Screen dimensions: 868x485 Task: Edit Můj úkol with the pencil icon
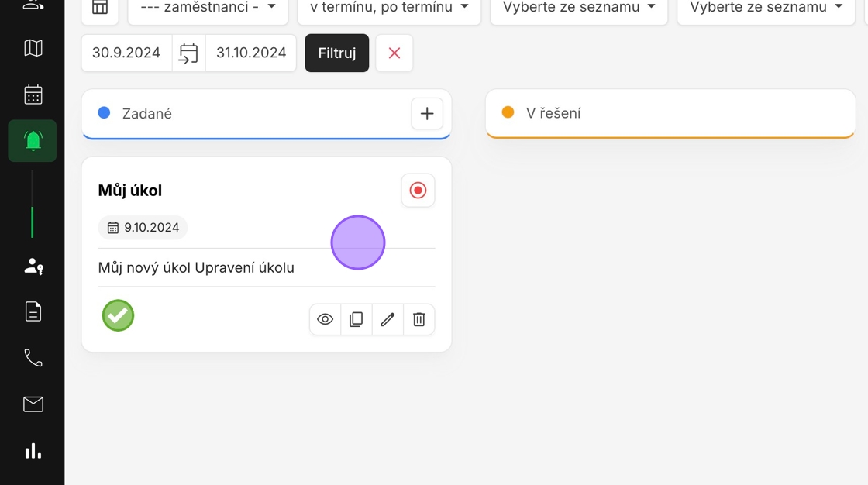pyautogui.click(x=387, y=319)
